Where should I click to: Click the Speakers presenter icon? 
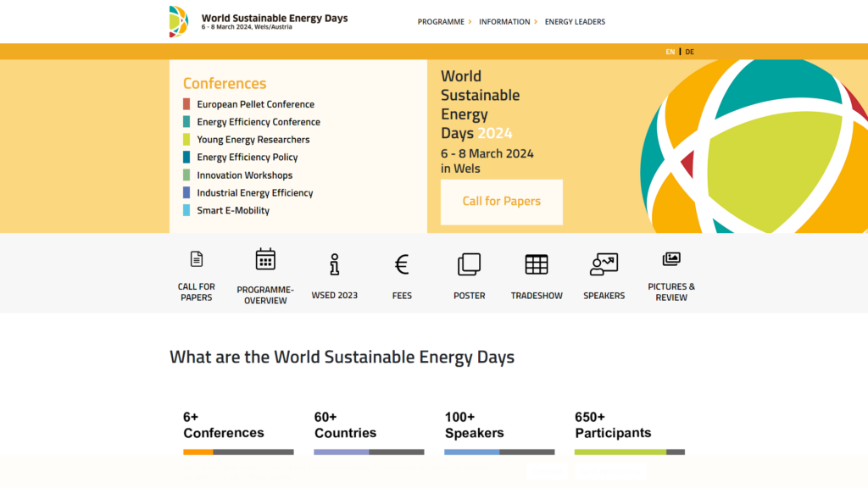pyautogui.click(x=604, y=264)
